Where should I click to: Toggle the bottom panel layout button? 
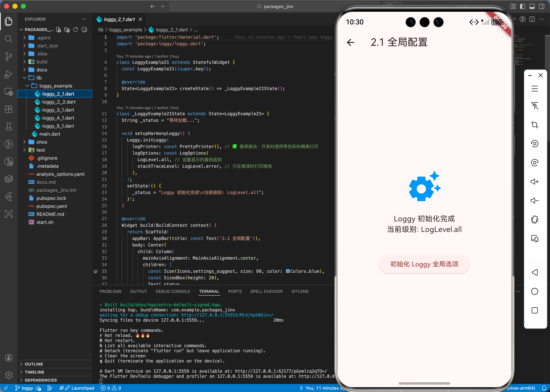[532, 6]
